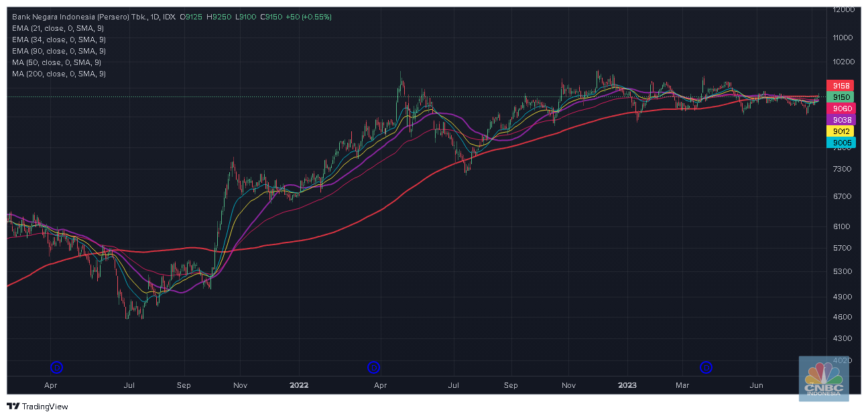Open the event marker near Mar 2023
868x418 pixels.
(x=706, y=366)
